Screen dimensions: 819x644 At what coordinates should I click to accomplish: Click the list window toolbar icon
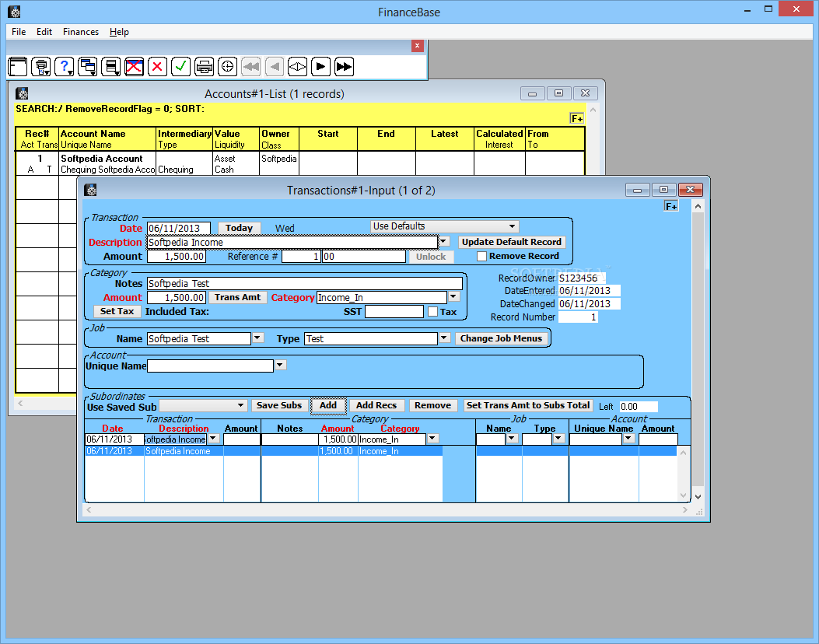[x=110, y=66]
